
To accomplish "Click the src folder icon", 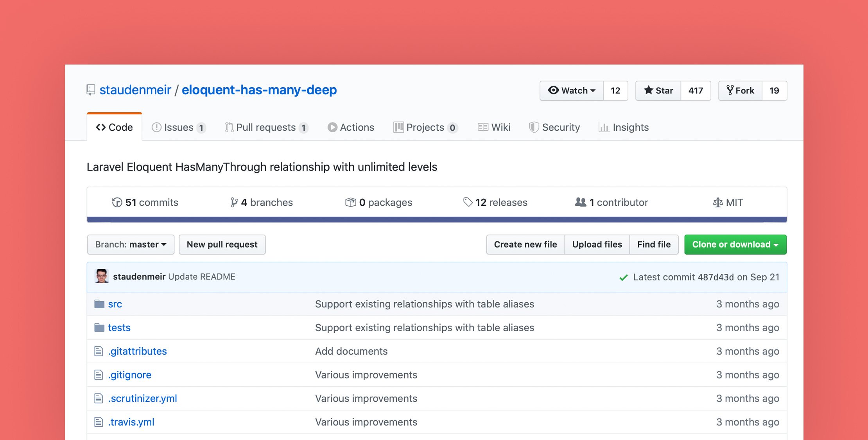I will click(x=99, y=304).
